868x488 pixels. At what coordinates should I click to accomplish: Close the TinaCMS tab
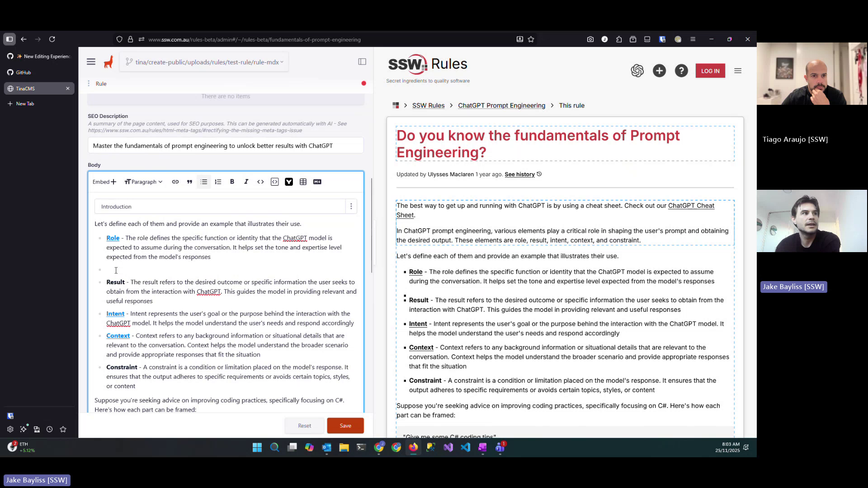coord(68,89)
